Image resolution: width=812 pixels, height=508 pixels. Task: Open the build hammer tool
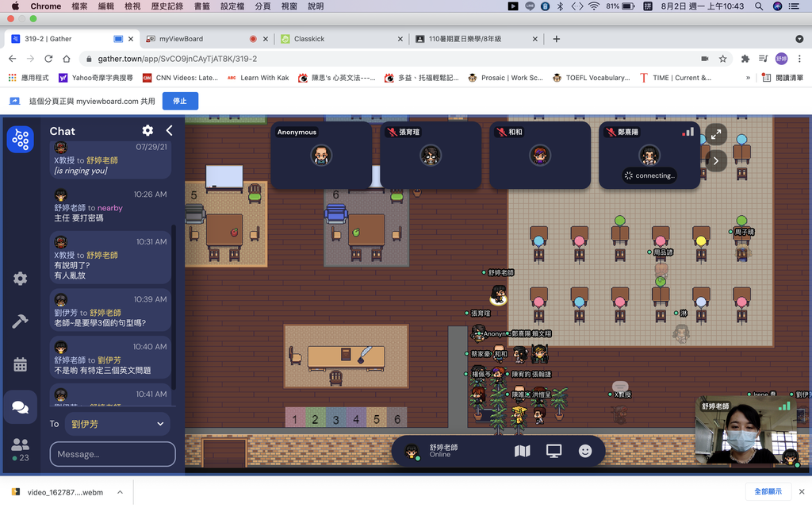[x=20, y=321]
